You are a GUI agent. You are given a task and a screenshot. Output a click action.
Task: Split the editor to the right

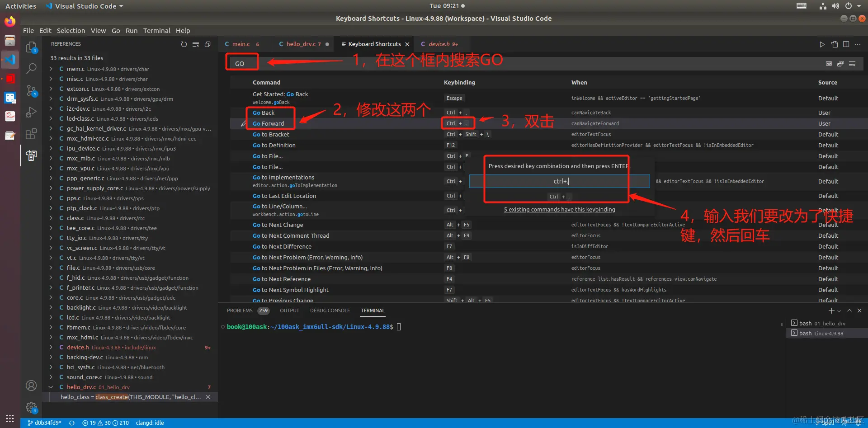pyautogui.click(x=846, y=44)
